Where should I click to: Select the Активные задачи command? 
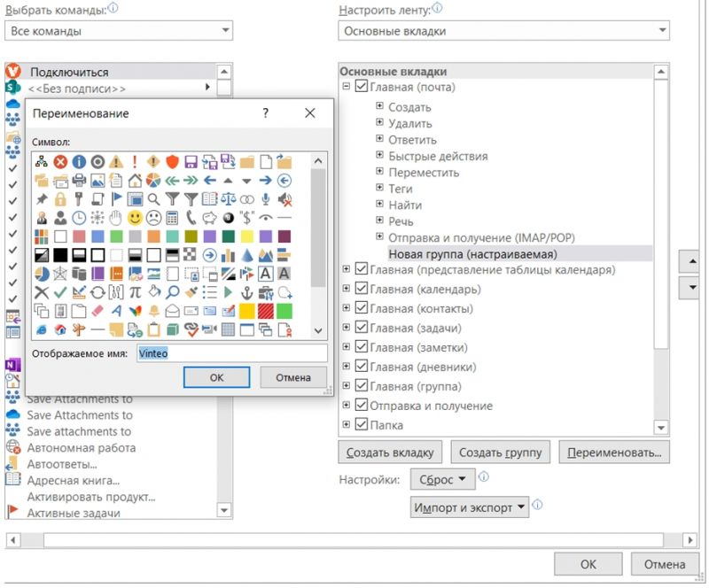click(x=74, y=513)
